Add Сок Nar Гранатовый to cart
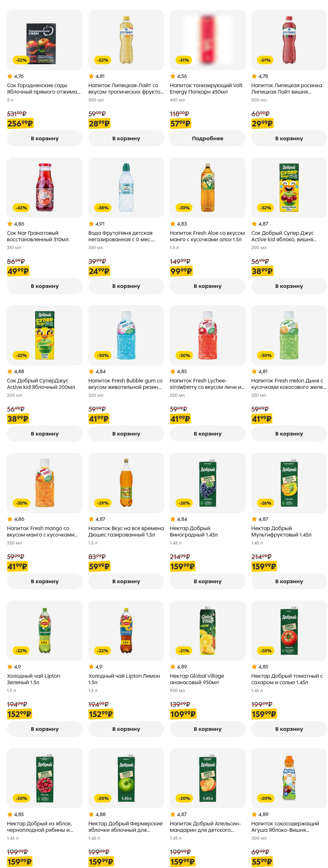 [x=45, y=286]
